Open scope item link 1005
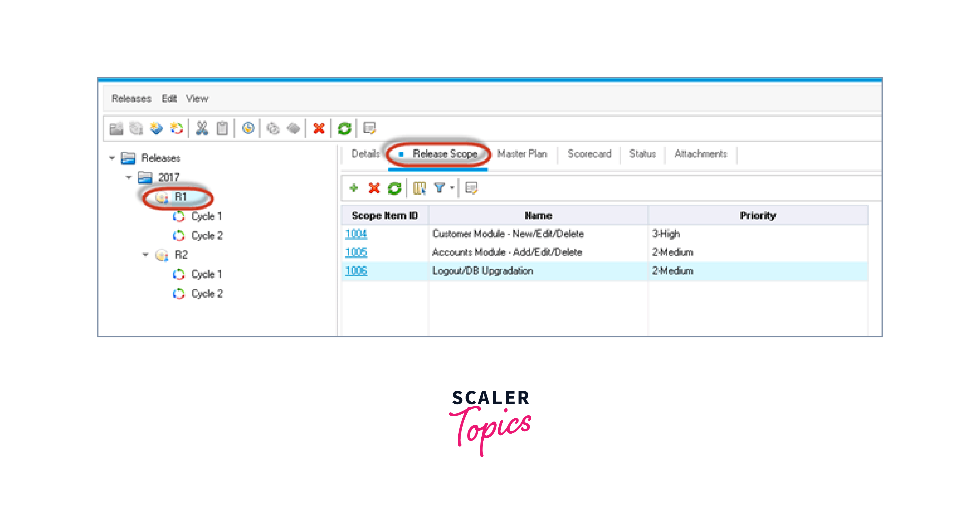980x512 pixels. point(356,252)
